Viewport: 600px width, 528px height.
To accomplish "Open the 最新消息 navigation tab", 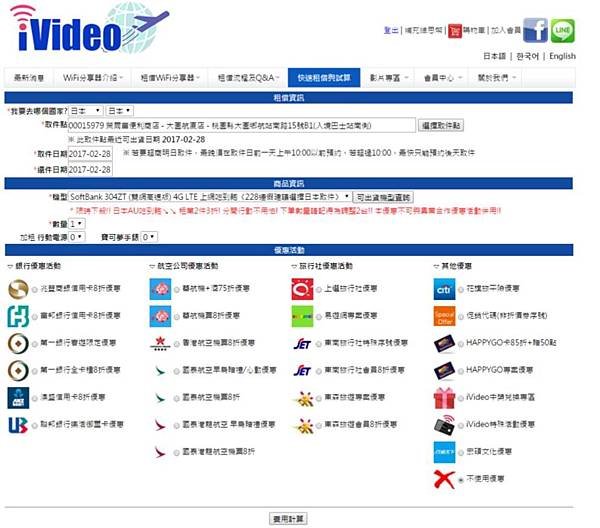I will [29, 78].
